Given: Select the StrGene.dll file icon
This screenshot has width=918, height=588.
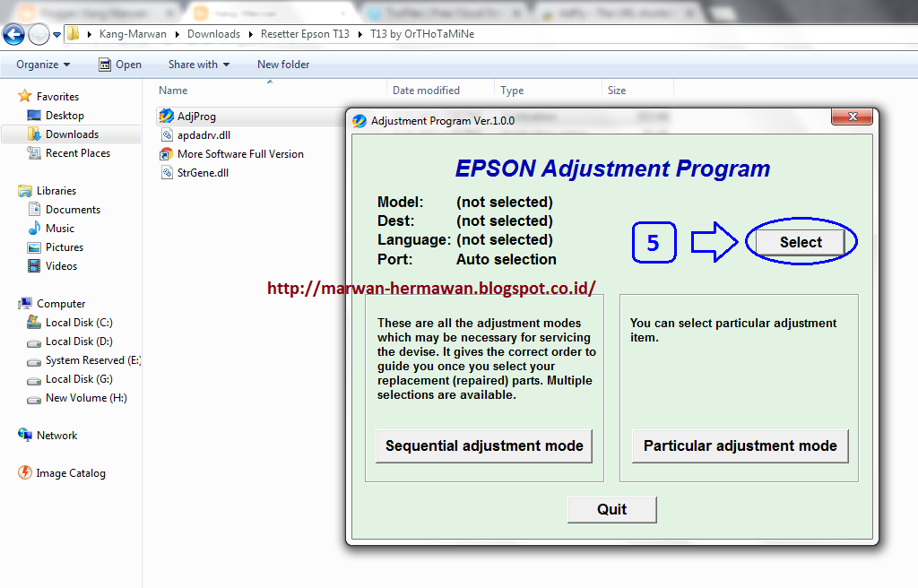Looking at the screenshot, I should [167, 173].
